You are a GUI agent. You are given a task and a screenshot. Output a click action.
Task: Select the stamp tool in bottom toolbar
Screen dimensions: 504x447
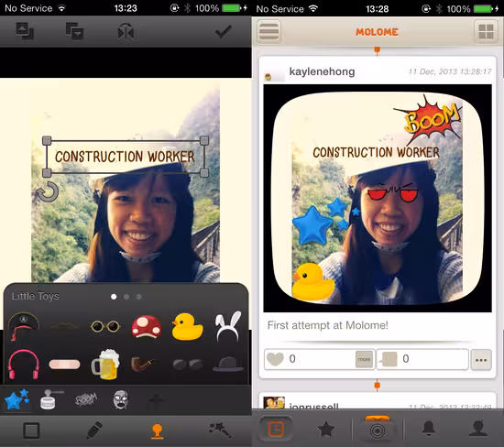(157, 431)
